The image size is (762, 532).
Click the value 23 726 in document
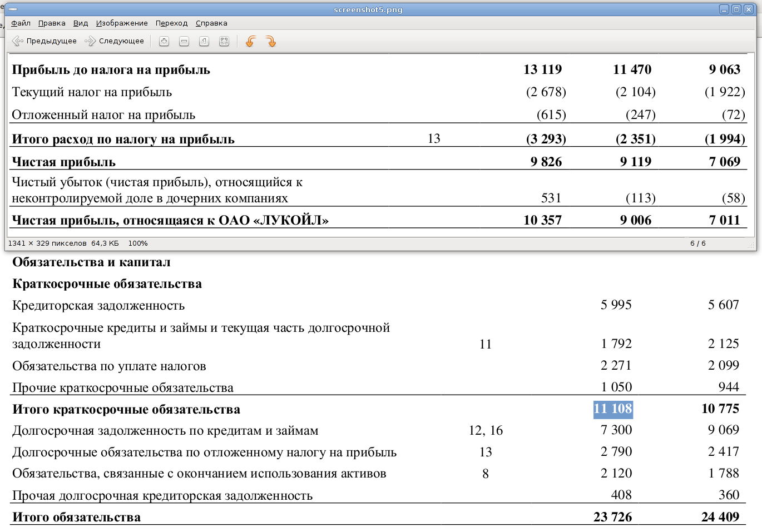613,517
